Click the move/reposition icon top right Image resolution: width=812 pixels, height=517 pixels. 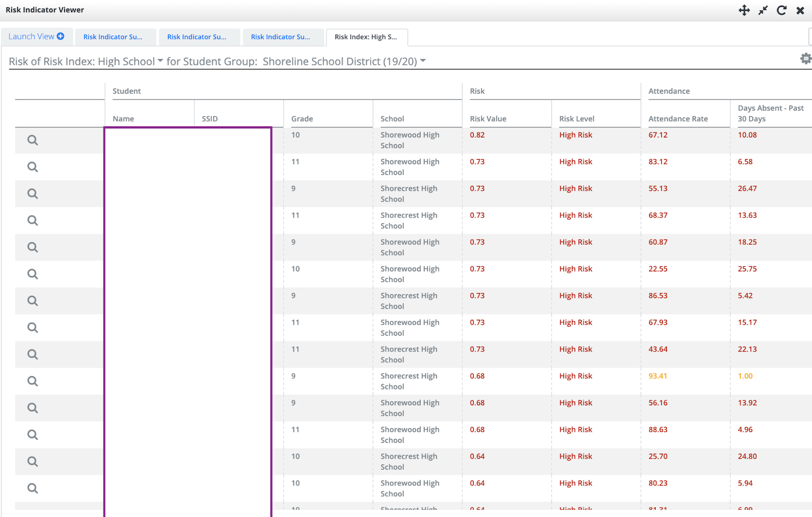point(744,10)
